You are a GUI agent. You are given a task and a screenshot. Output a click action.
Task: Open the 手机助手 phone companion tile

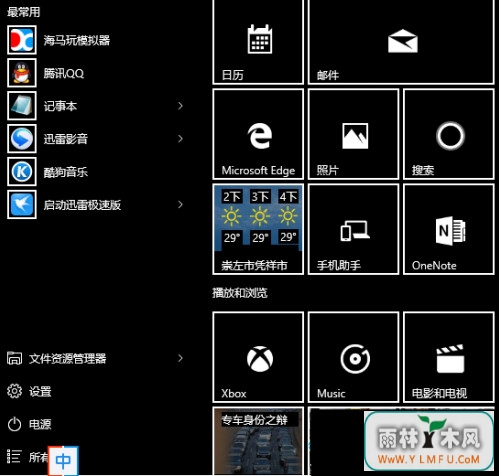pyautogui.click(x=353, y=229)
